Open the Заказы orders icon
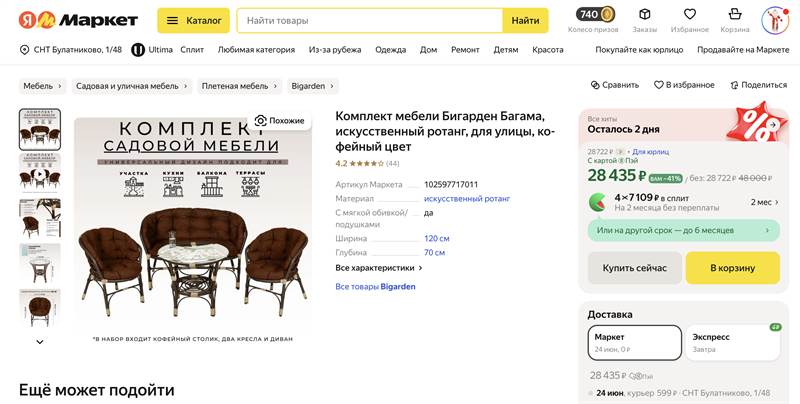The height and width of the screenshot is (404, 800). point(645,14)
